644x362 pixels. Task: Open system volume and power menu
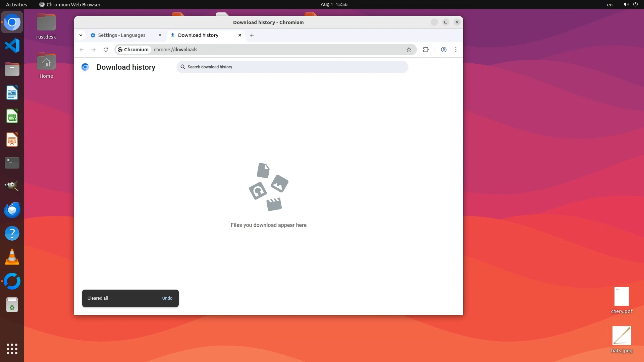630,4
